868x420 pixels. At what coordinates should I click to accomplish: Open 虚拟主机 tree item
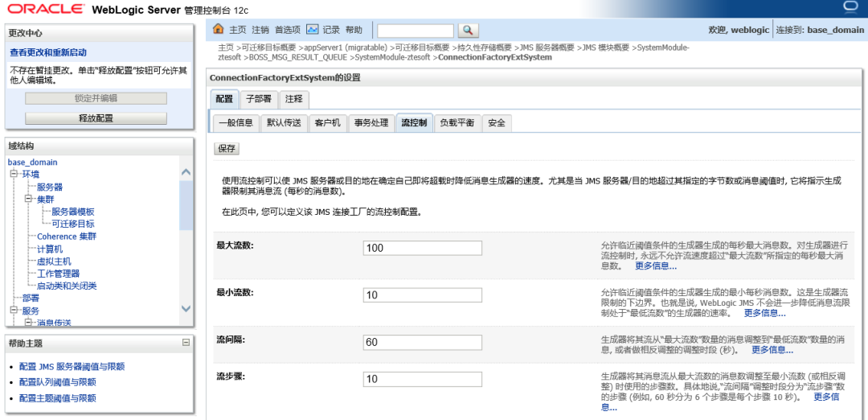point(55,261)
